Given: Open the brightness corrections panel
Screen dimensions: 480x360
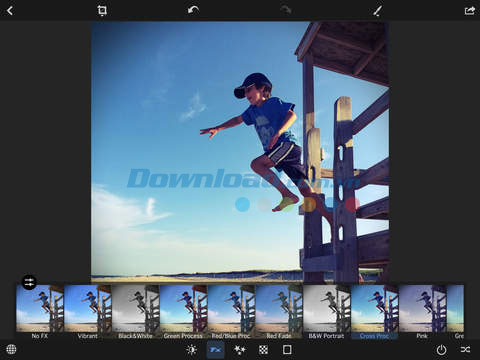Looking at the screenshot, I should tap(192, 349).
